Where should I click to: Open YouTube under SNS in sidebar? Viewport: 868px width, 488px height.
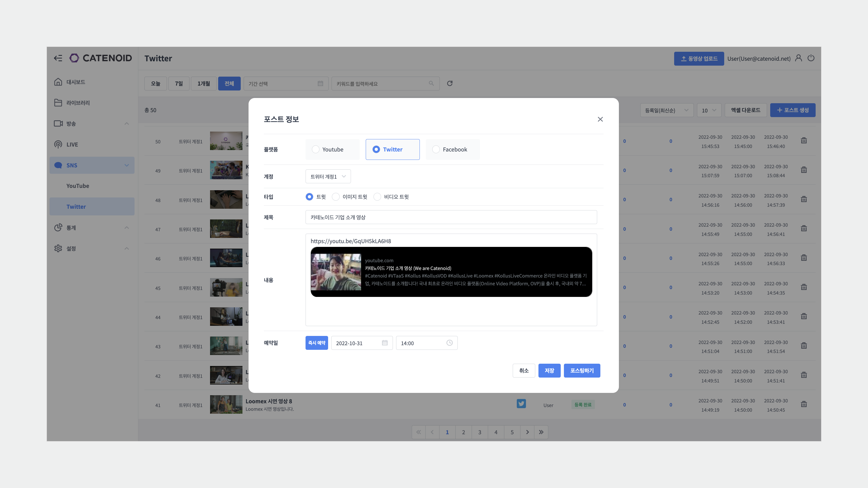pyautogui.click(x=78, y=186)
